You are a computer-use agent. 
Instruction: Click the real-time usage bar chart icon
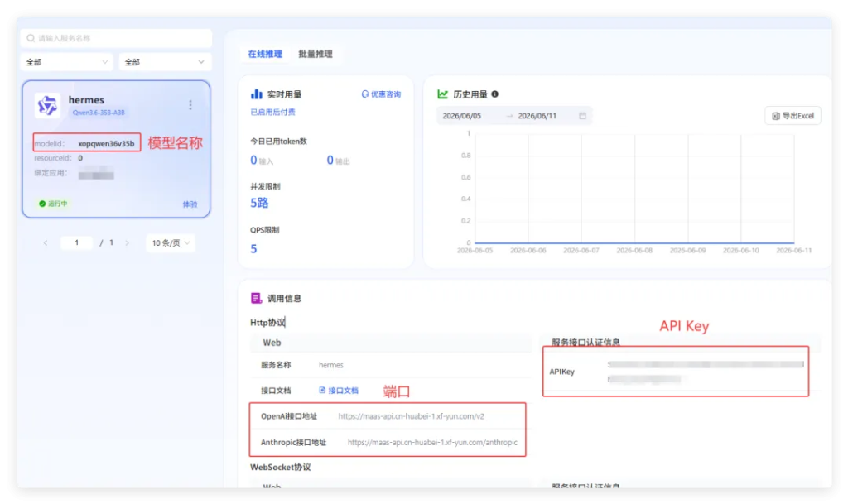tap(257, 94)
